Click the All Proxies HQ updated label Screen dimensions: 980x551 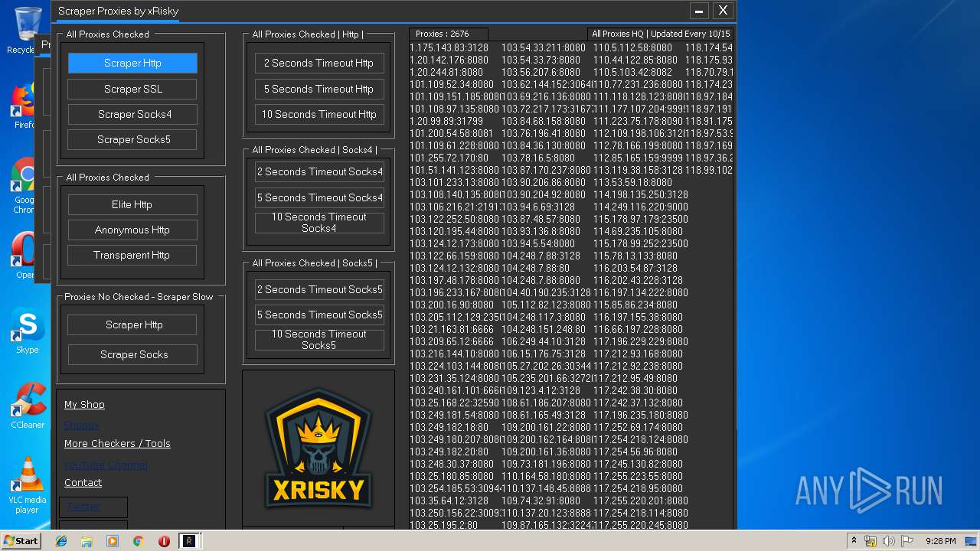(661, 34)
